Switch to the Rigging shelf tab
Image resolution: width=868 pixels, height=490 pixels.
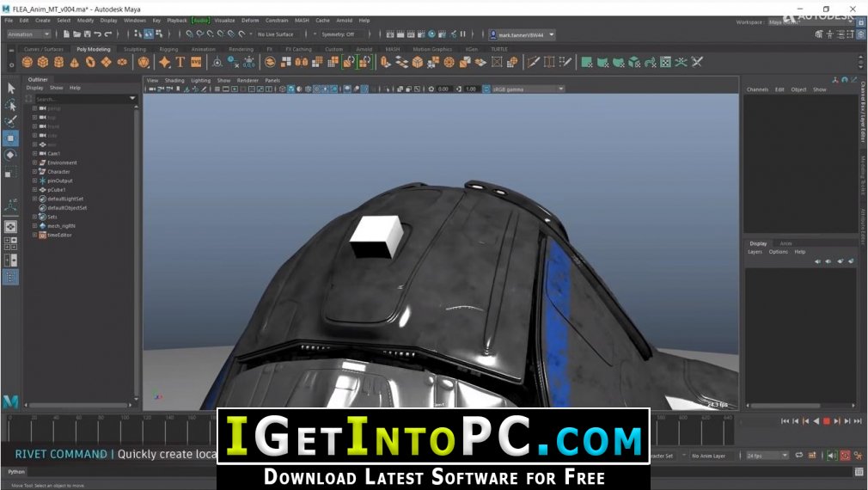[x=168, y=49]
